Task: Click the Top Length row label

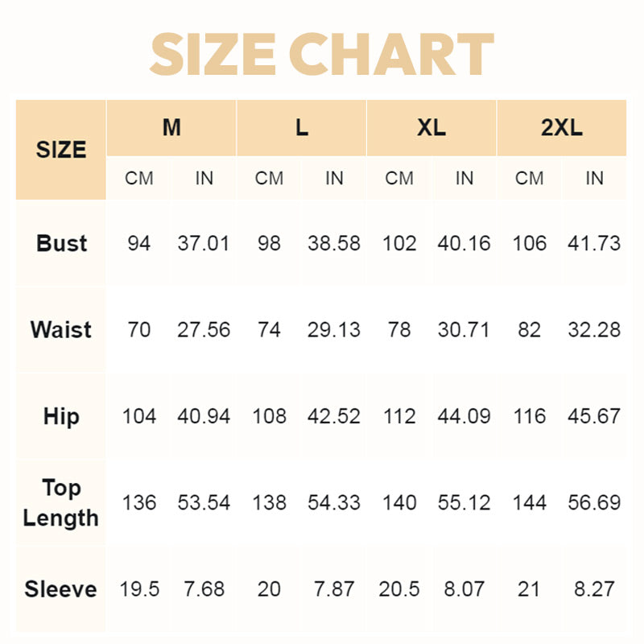Action: (61, 503)
